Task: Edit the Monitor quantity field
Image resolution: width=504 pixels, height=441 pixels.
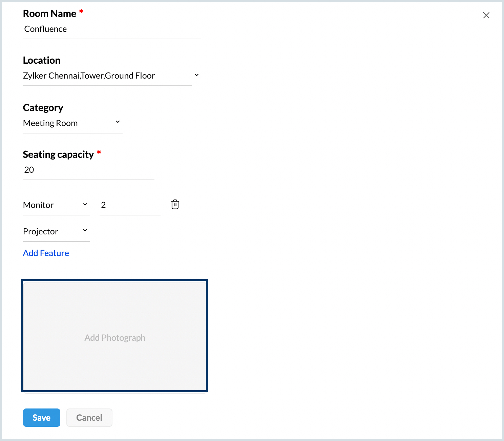Action: click(x=130, y=205)
